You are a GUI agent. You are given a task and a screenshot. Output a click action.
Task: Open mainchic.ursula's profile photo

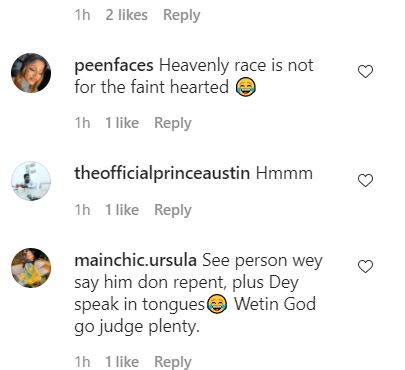(x=31, y=268)
